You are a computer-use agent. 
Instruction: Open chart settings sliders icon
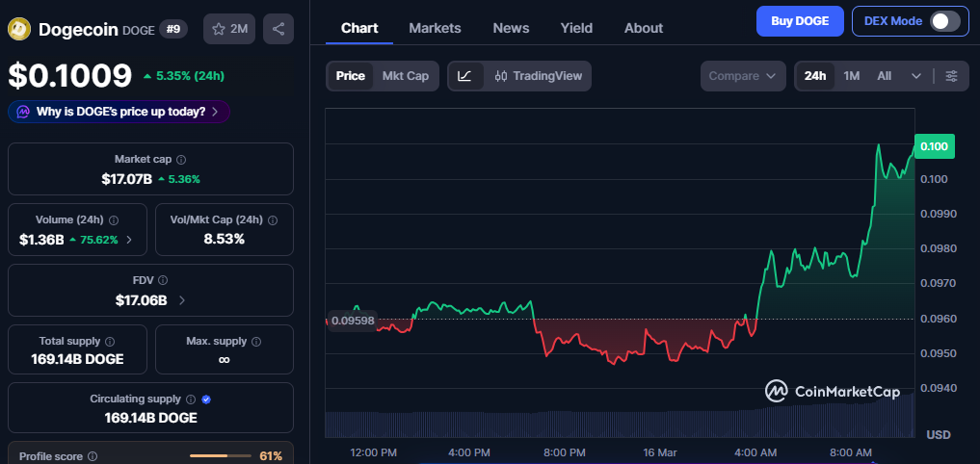(x=951, y=76)
